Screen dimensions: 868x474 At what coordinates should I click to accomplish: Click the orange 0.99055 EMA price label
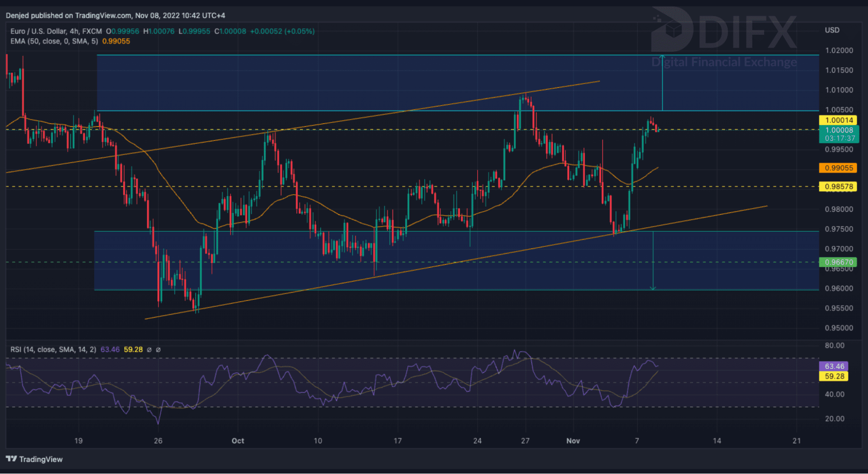click(x=838, y=168)
